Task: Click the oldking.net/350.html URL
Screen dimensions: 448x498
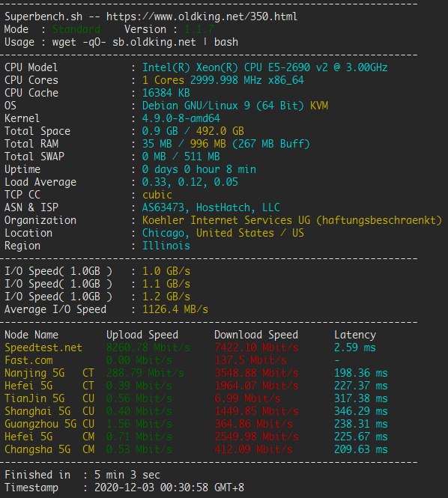Action: tap(202, 16)
